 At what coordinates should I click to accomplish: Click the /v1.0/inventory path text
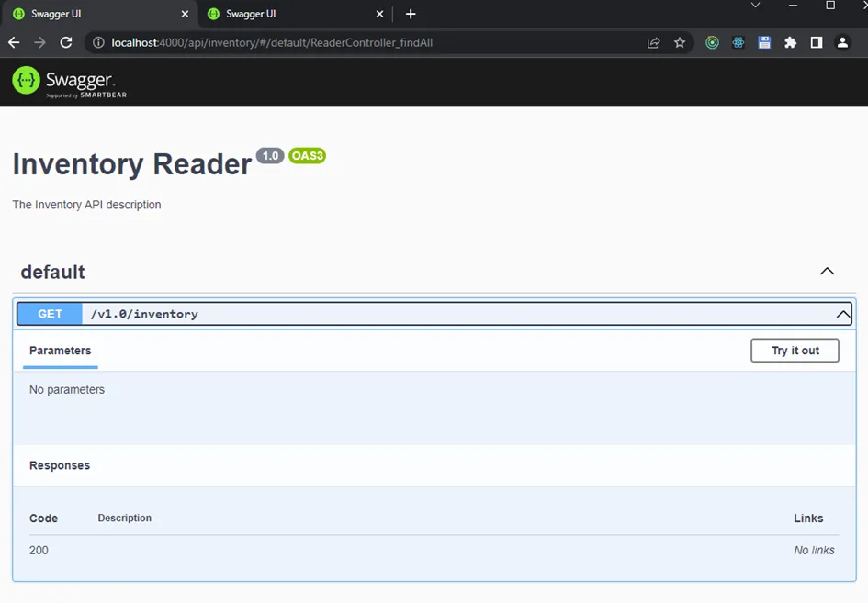click(x=144, y=314)
